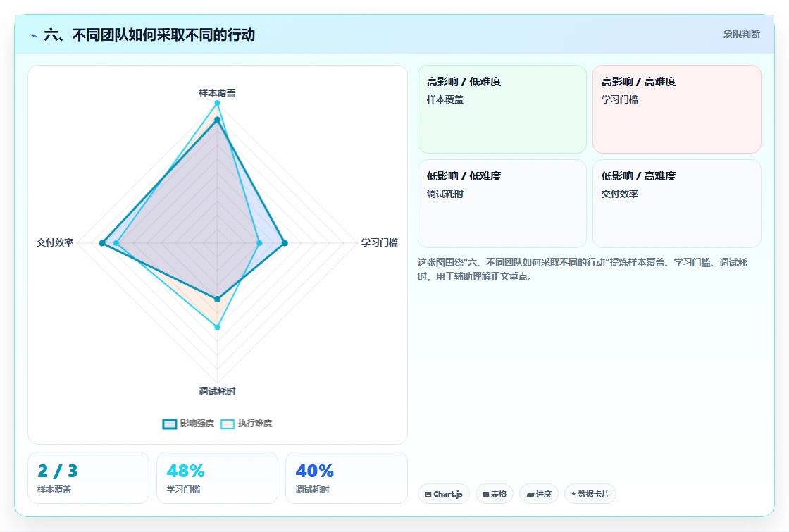Click the square icon in the 表格 tag
789x532 pixels.
click(486, 494)
